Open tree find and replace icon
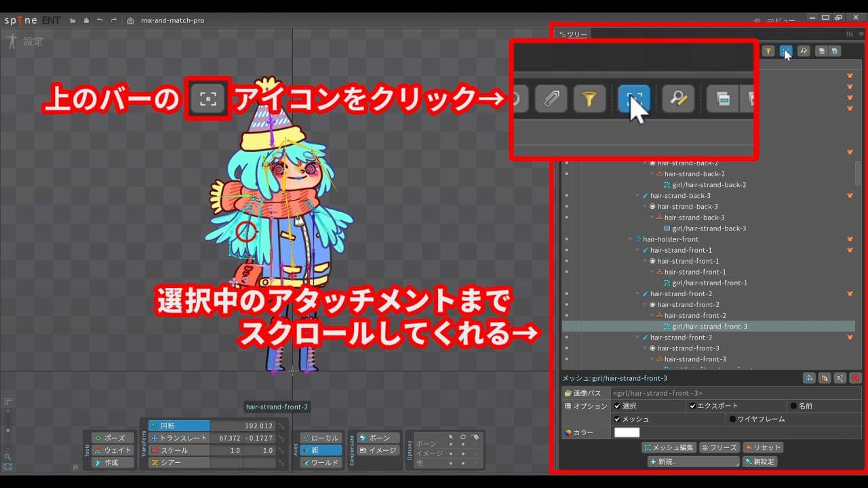This screenshot has width=868, height=488. pos(804,51)
